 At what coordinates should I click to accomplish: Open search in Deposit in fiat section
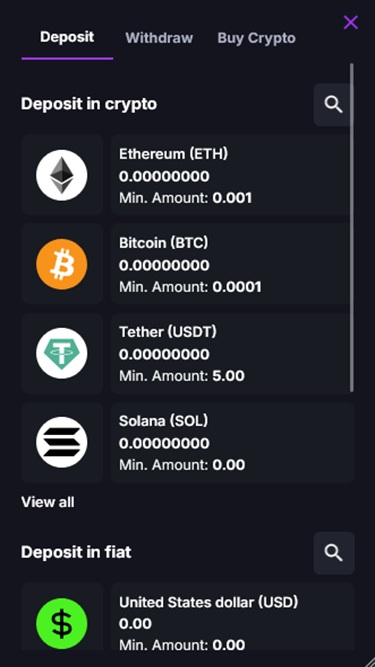point(334,553)
